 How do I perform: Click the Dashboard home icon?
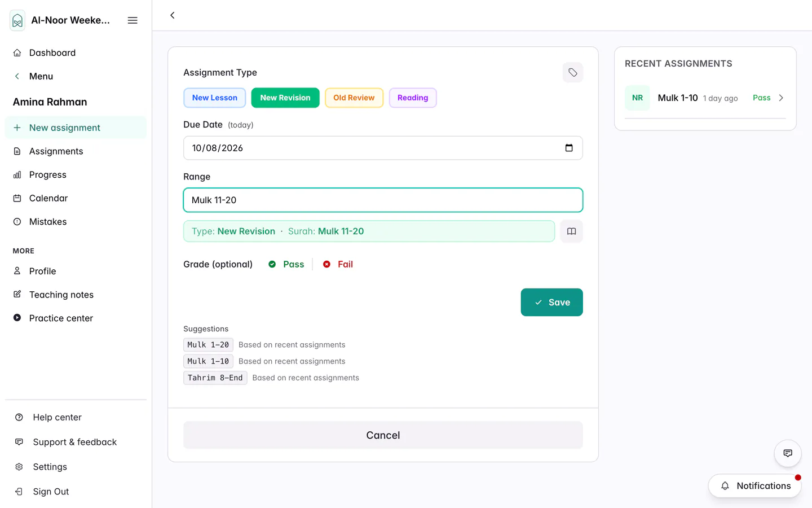(17, 52)
